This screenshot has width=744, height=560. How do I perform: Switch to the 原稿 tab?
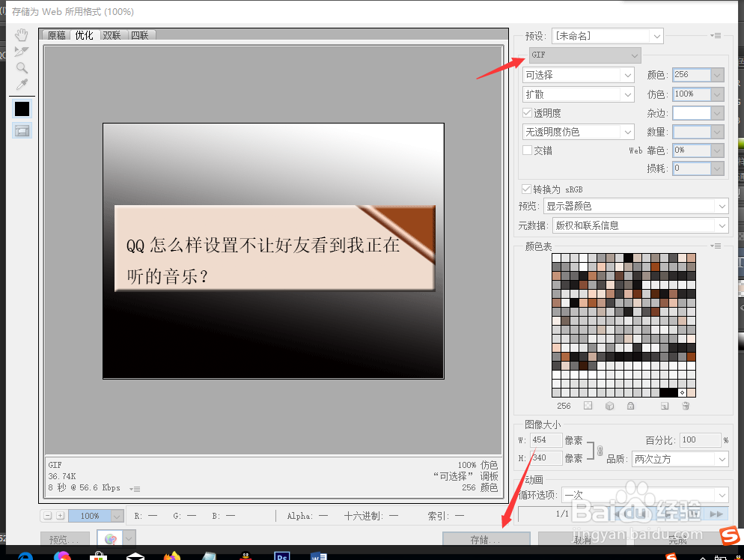pos(56,35)
